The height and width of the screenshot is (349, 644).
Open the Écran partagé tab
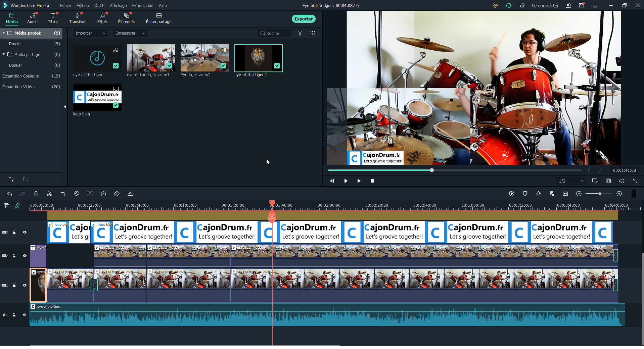pyautogui.click(x=159, y=19)
